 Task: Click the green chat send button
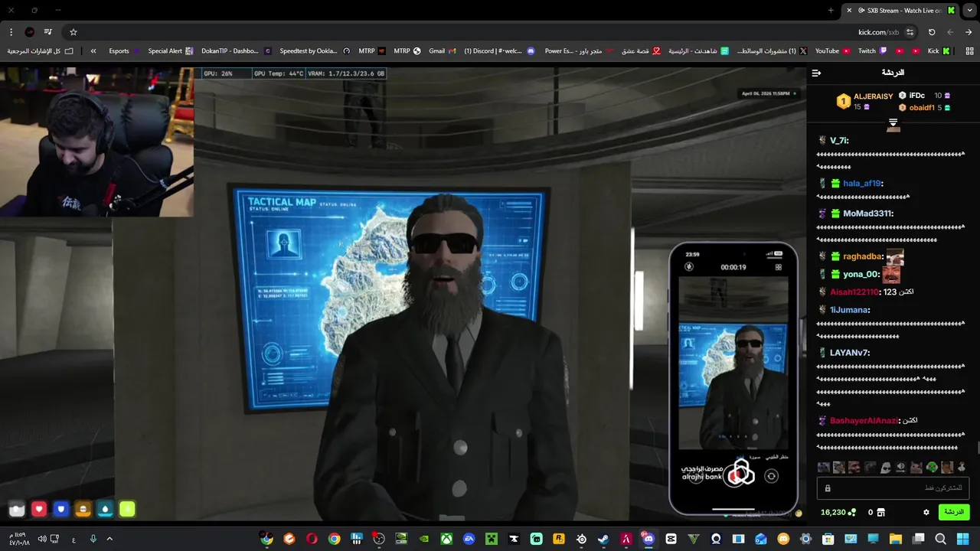[954, 512]
